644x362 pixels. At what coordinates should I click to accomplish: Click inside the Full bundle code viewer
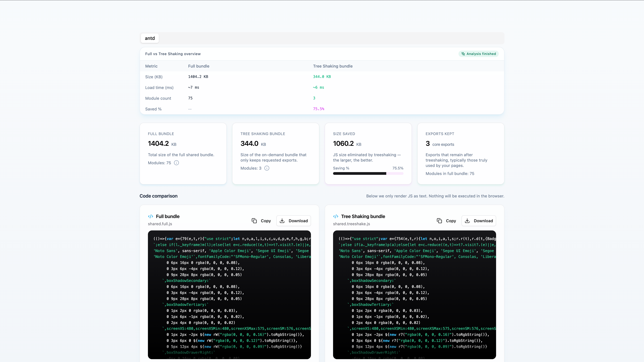[x=229, y=295]
